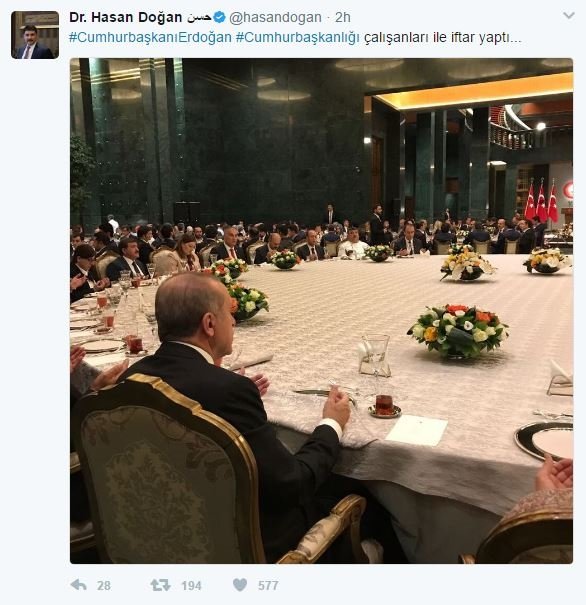This screenshot has height=605, width=586.
Task: Click the Arabic name text after Doğan
Action: pos(199,17)
